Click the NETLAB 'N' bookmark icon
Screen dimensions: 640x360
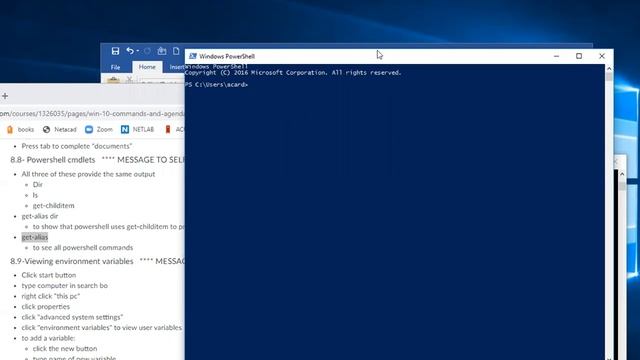tap(125, 129)
